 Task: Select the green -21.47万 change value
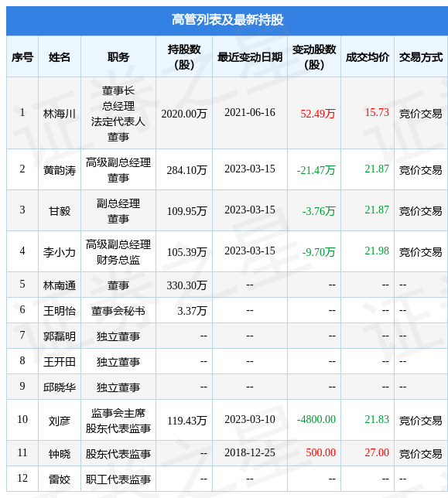316,170
